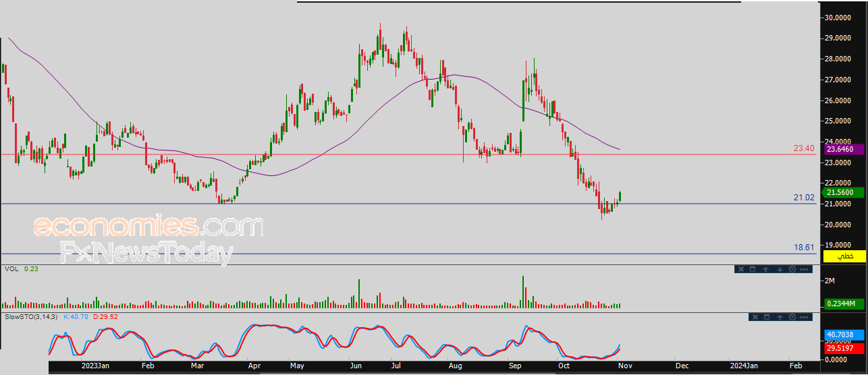Click the 2M volume axis label
868x375 pixels.
point(830,280)
